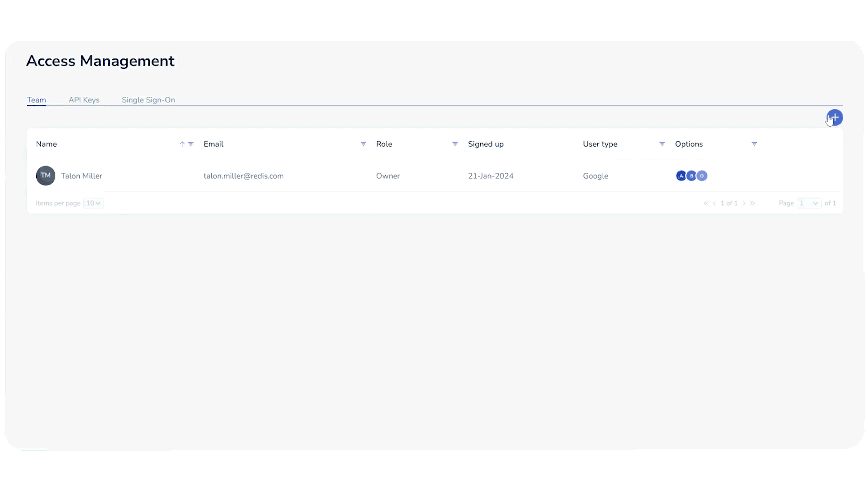Select the Team tab

36,100
